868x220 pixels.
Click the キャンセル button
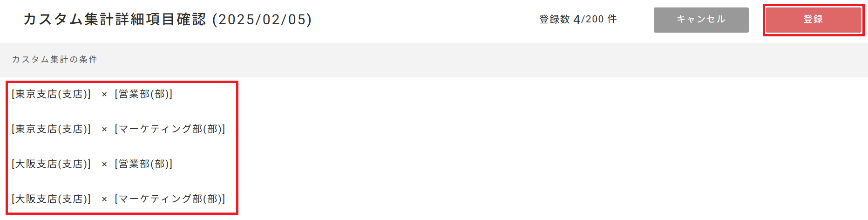pyautogui.click(x=701, y=20)
